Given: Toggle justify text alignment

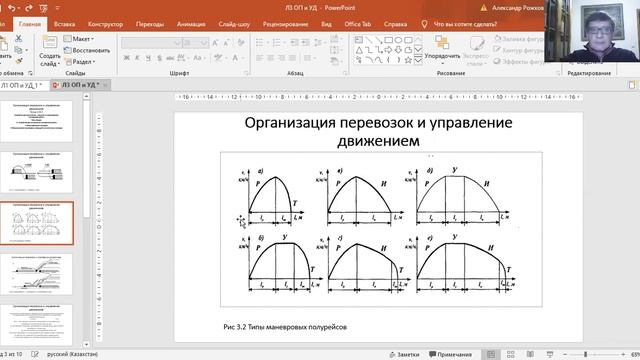Looking at the screenshot, I should coord(293,58).
